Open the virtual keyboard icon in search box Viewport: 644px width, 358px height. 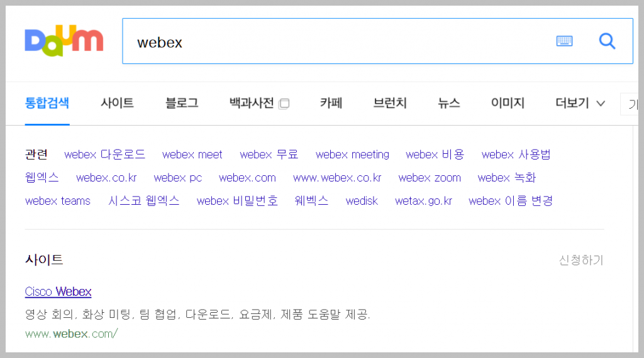pyautogui.click(x=564, y=41)
